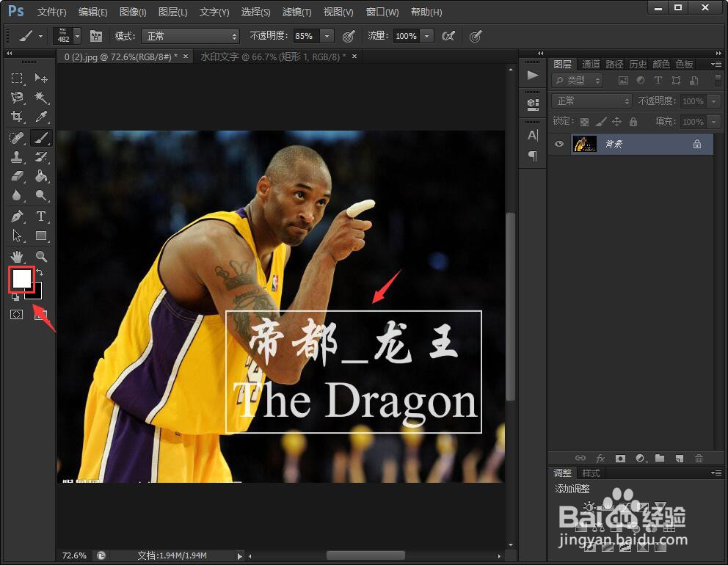Open the 文件(F) menu
Viewport: 728px width, 565px height.
coord(51,12)
